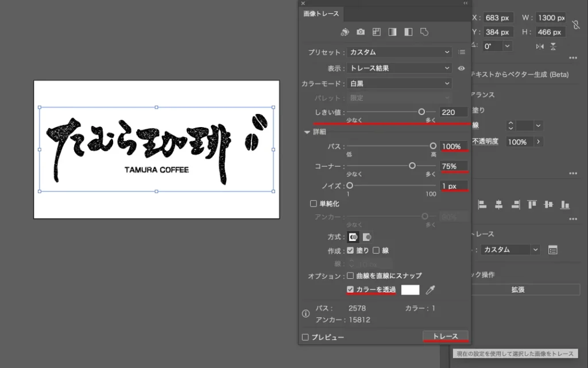
Task: Toggle the eye icon beside 表示
Action: 462,68
